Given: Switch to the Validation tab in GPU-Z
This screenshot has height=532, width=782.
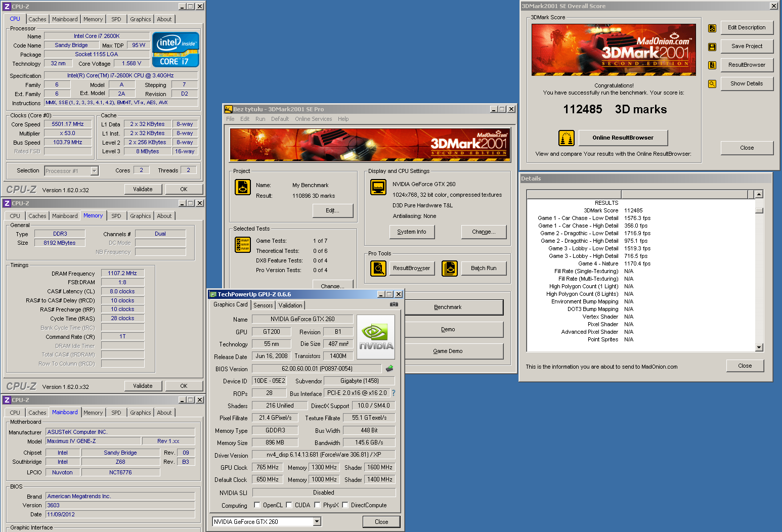Looking at the screenshot, I should (x=290, y=305).
